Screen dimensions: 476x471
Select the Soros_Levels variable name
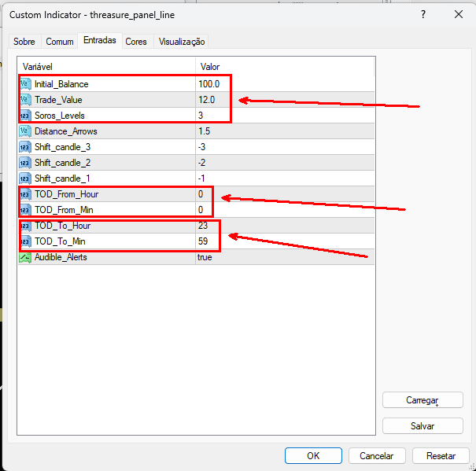[60, 116]
